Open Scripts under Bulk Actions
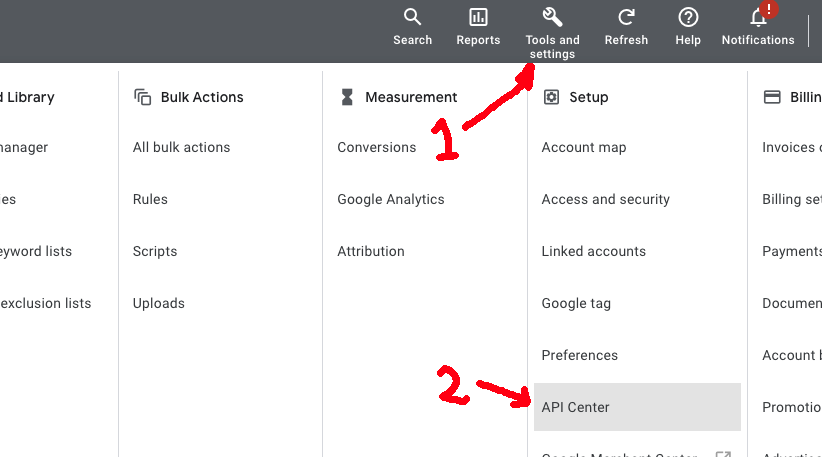The image size is (822, 457). (155, 251)
